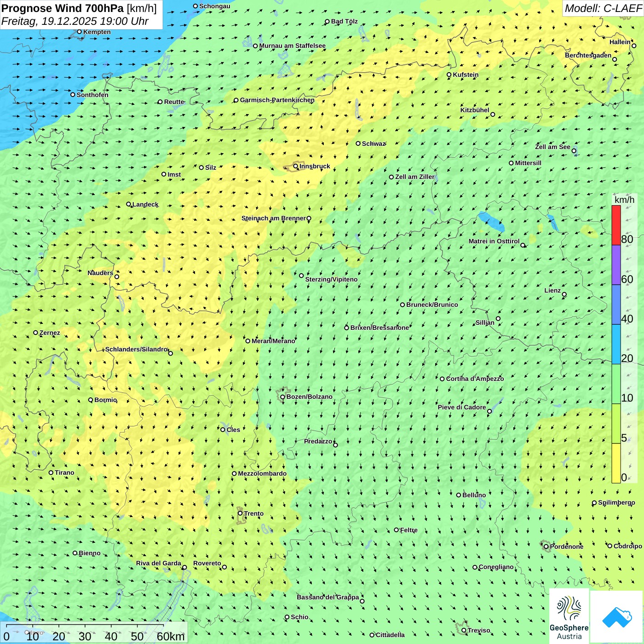Select the Kufstein city label
This screenshot has width=644, height=644.
pos(466,75)
